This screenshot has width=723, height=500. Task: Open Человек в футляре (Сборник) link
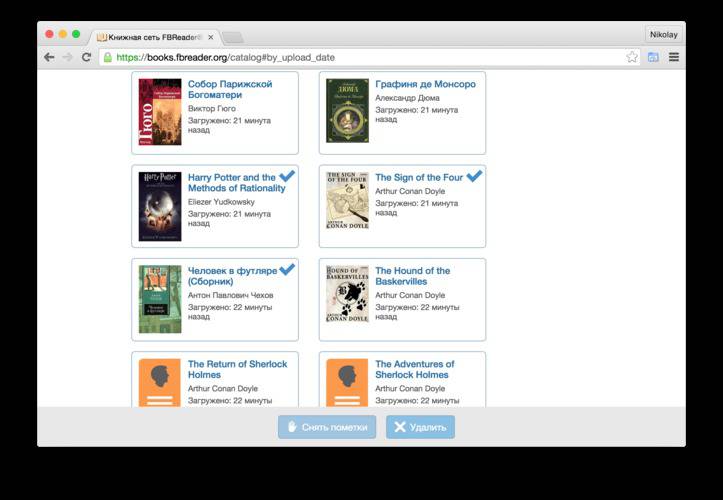click(x=232, y=276)
